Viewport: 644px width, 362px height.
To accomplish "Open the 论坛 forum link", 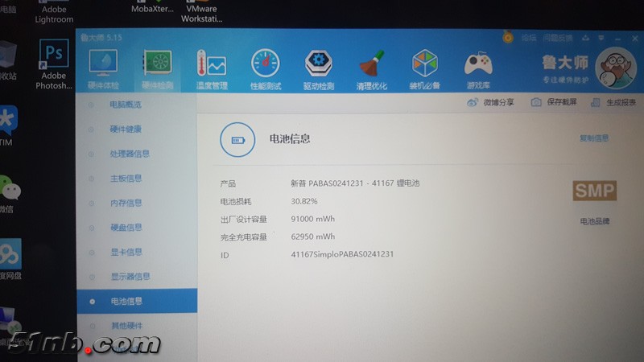I will tap(529, 38).
